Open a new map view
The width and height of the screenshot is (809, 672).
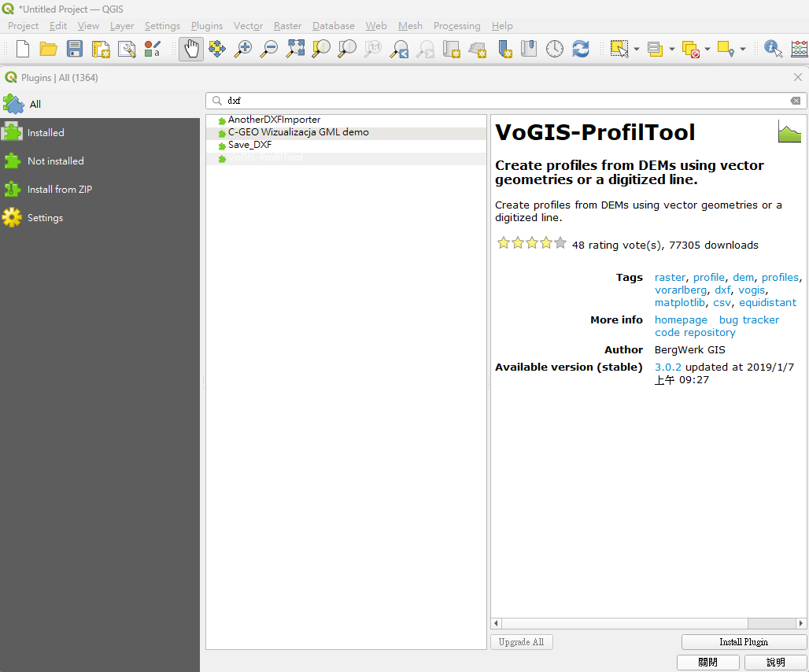pyautogui.click(x=452, y=49)
